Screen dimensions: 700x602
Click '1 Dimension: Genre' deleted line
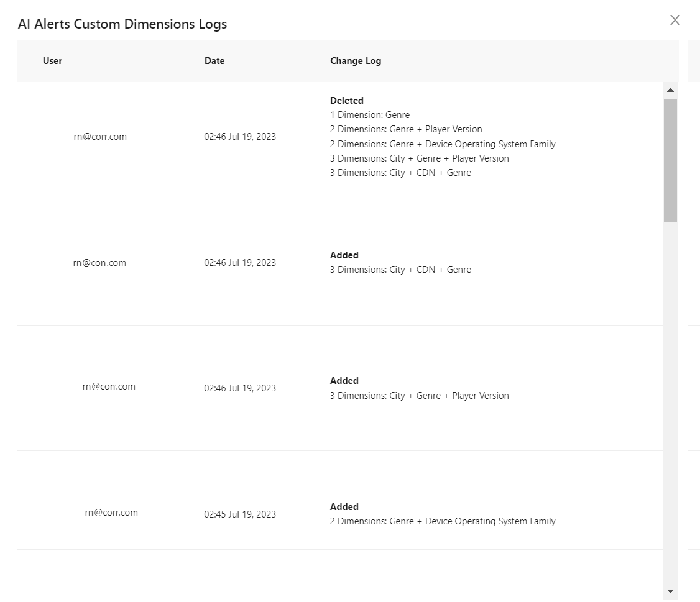(x=370, y=115)
